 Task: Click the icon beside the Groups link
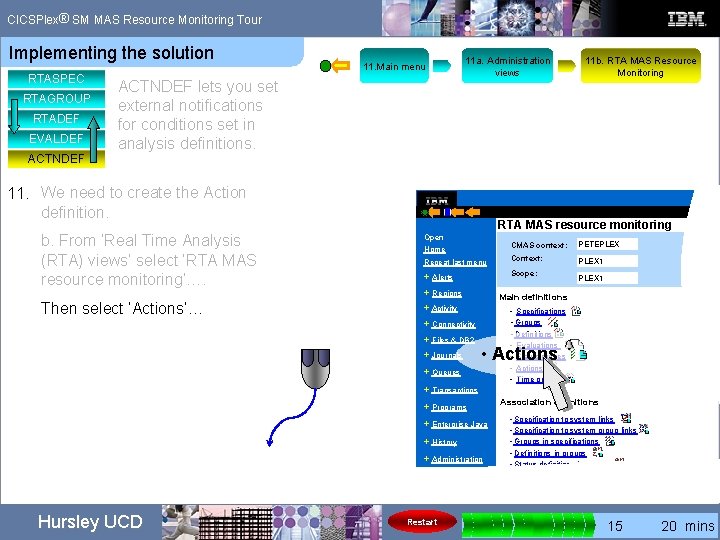point(552,322)
